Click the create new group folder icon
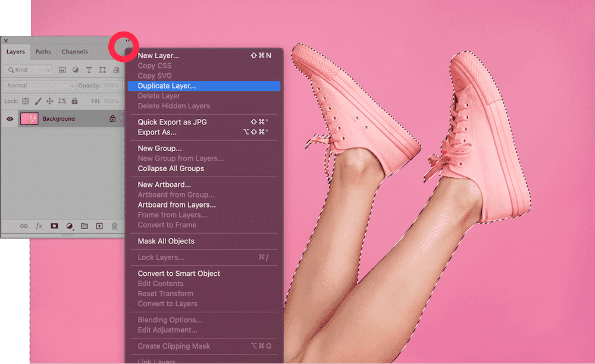The width and height of the screenshot is (595, 364). coord(84,226)
